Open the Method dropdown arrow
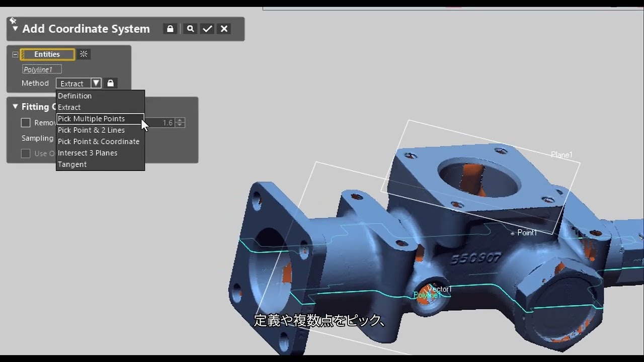The height and width of the screenshot is (362, 644). (96, 83)
